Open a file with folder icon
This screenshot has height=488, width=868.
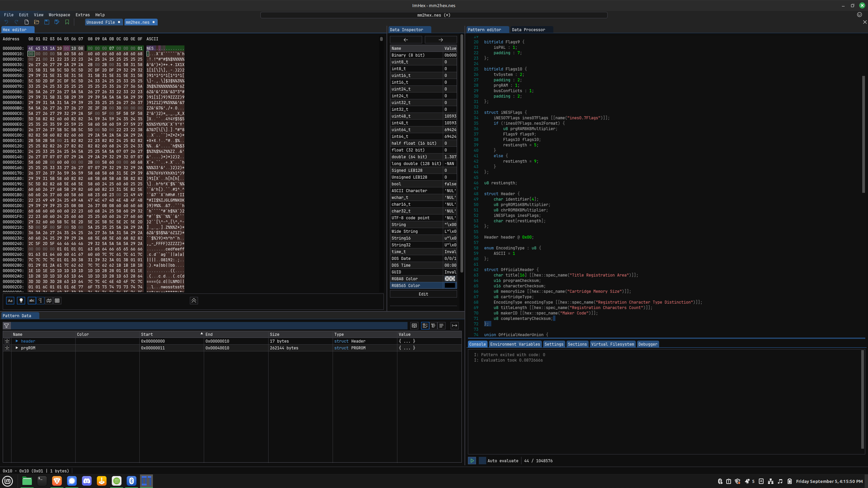37,22
